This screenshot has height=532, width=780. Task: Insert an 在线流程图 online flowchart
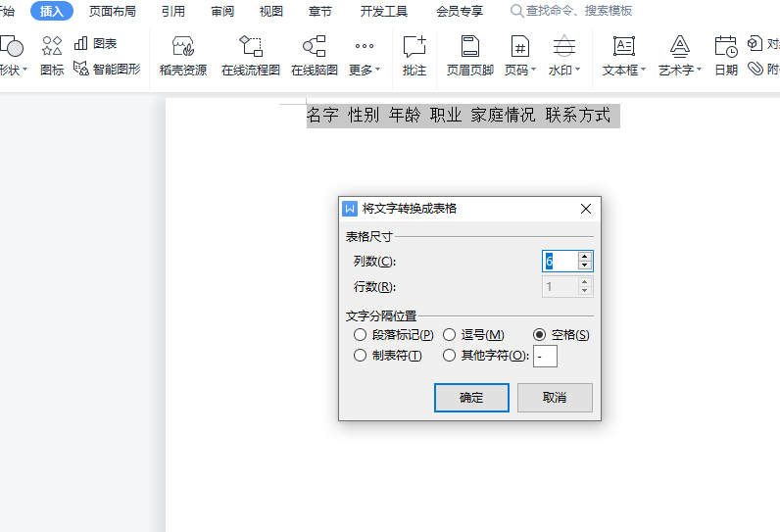click(251, 56)
